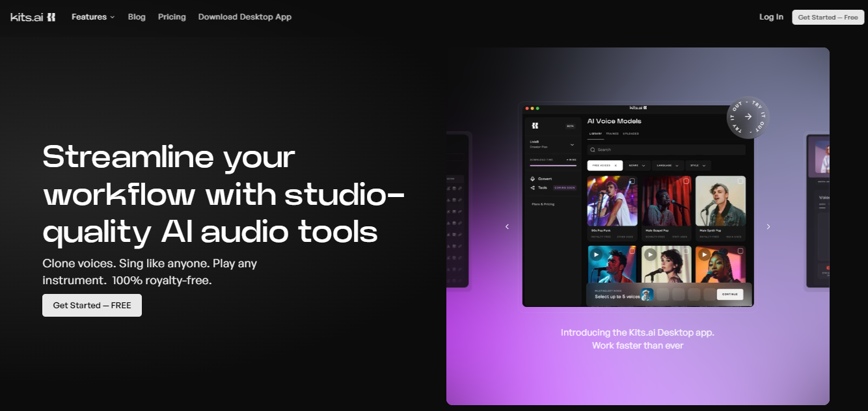Screen dimensions: 868x411
Task: Click the circular Try It Out arrow badge
Action: 748,117
